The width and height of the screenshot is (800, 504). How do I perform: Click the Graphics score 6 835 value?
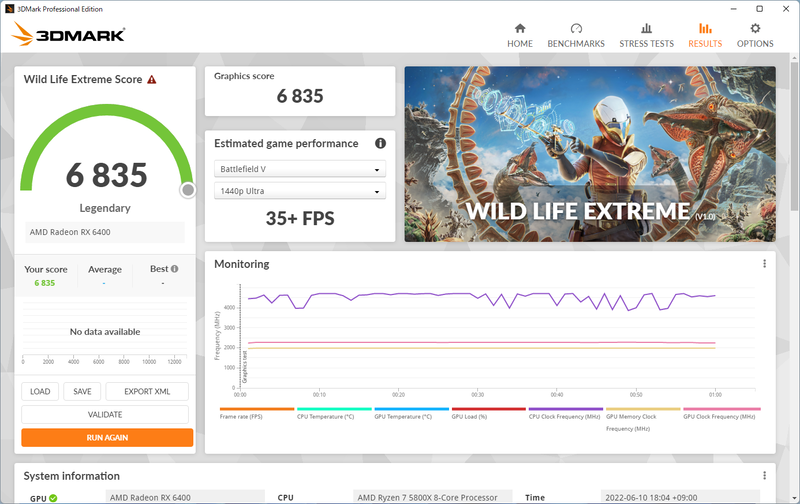(300, 96)
